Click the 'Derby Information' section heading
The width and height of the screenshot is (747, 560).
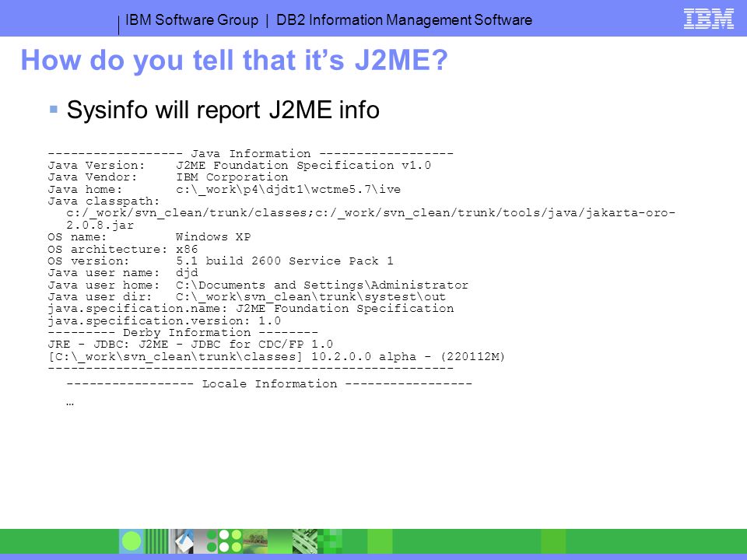click(183, 332)
